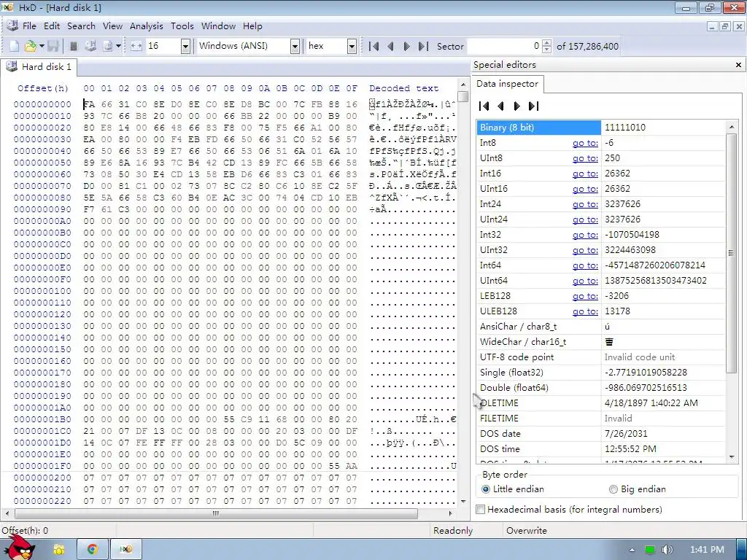Click go to link for ULEB128

click(585, 311)
